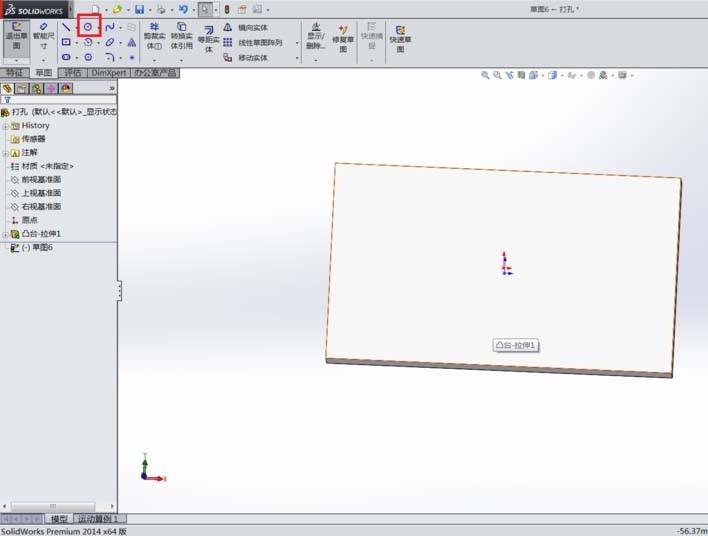
Task: Select the Corner Rectangle sketch tool
Action: click(66, 42)
